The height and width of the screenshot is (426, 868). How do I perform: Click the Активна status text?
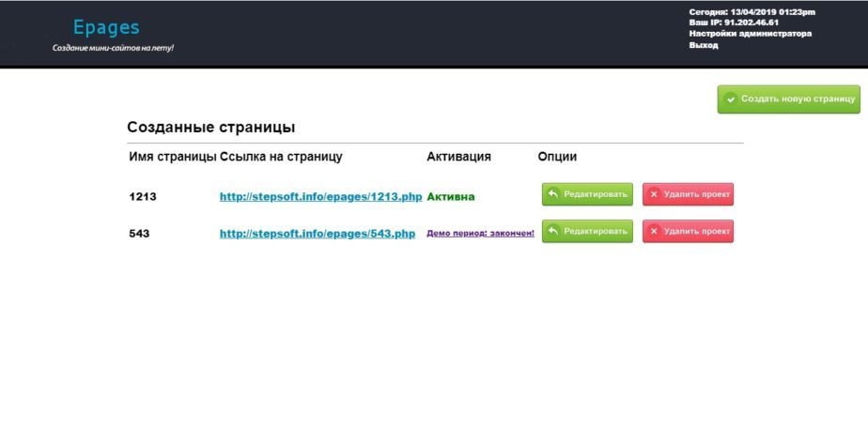pos(451,196)
